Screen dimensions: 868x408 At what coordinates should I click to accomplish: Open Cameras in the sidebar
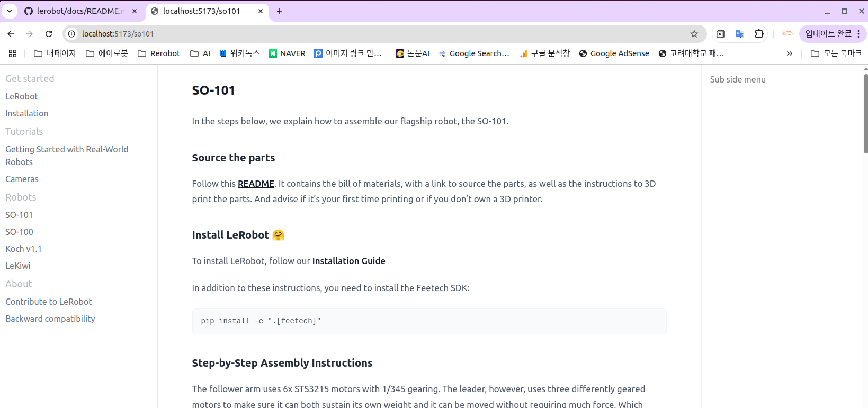(x=22, y=179)
